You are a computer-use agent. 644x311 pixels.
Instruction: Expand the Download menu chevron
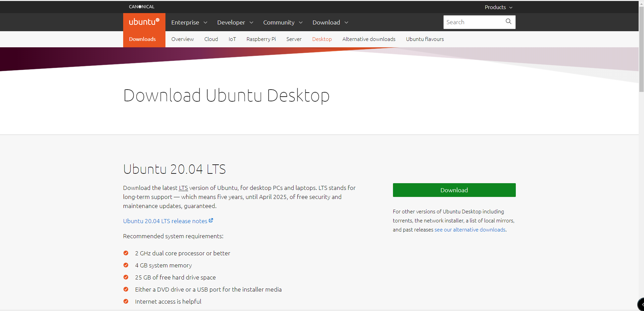pyautogui.click(x=346, y=22)
